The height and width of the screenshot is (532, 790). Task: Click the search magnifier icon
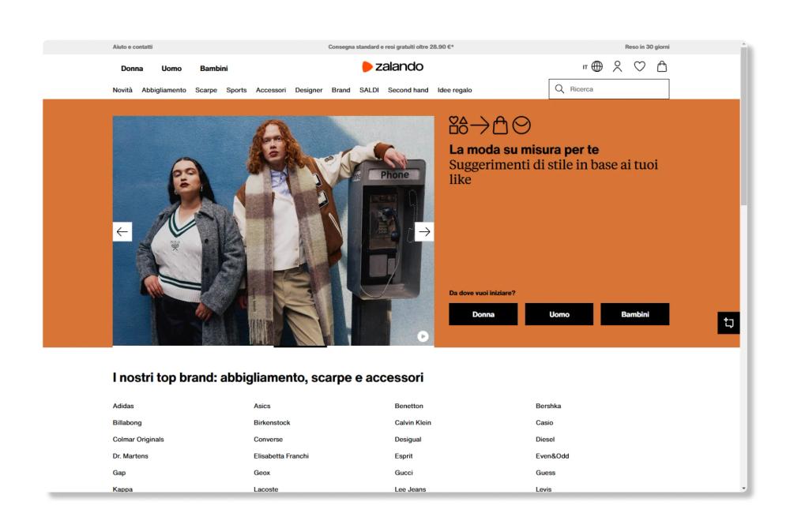[x=559, y=89]
